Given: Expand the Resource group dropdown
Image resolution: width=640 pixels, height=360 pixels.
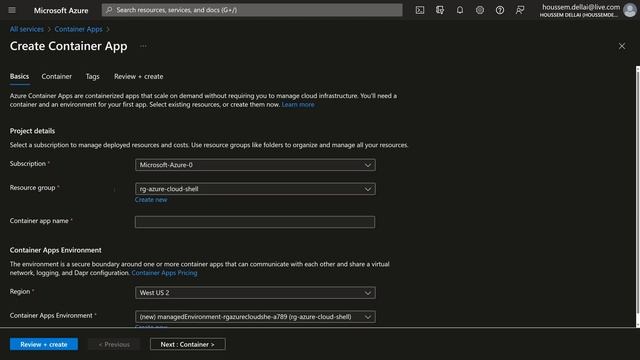Looking at the screenshot, I should (x=255, y=189).
